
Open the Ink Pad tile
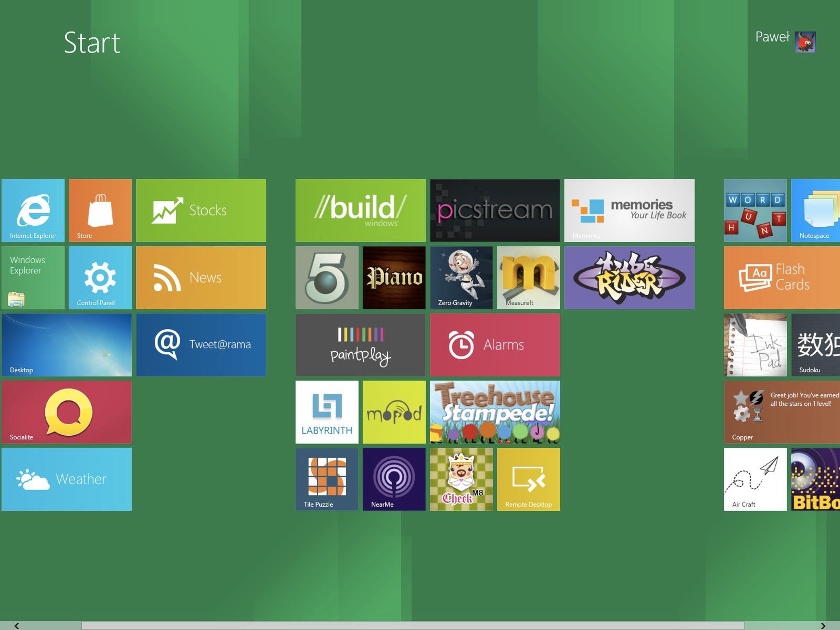(755, 345)
